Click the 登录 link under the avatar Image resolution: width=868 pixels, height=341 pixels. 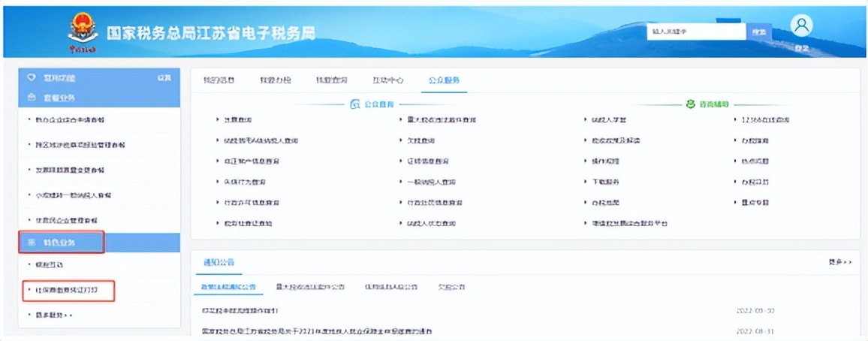tap(801, 48)
